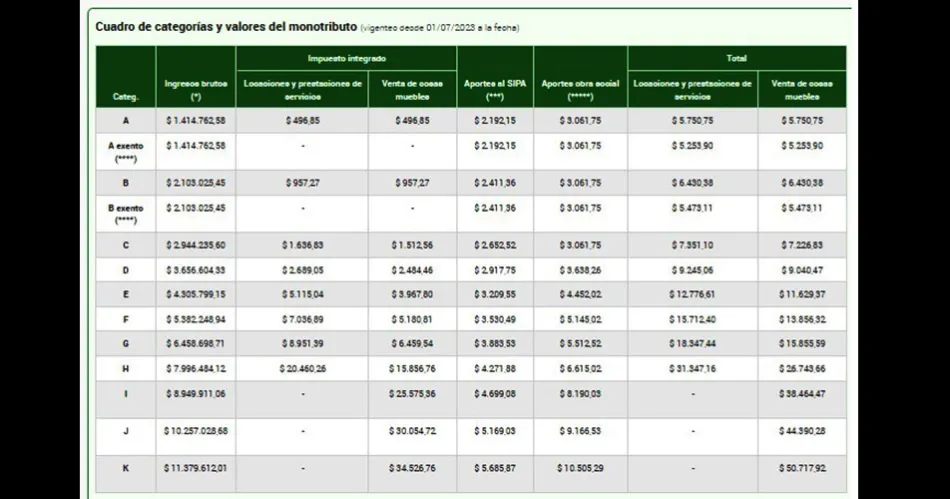Click the category 'B exento' row label
This screenshot has width=950, height=499.
click(126, 214)
